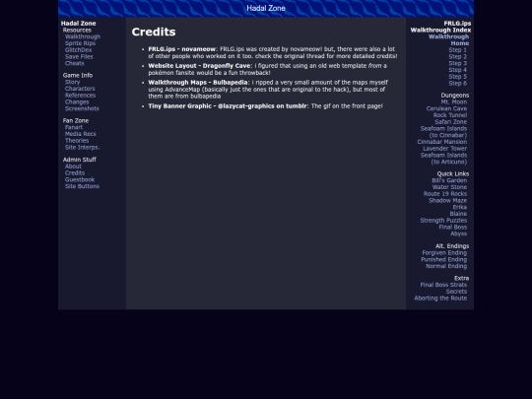Open Site Interps. link
Viewport: 532px width, 399px height.
pos(82,147)
